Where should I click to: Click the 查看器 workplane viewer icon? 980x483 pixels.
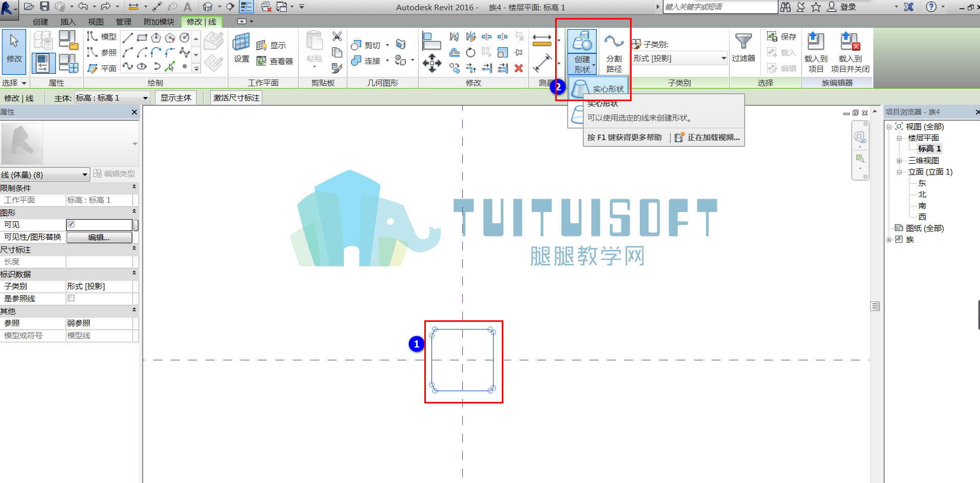(x=275, y=61)
